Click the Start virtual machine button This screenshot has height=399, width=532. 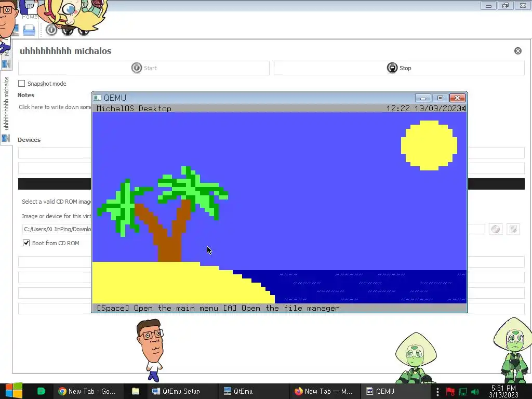(x=144, y=68)
